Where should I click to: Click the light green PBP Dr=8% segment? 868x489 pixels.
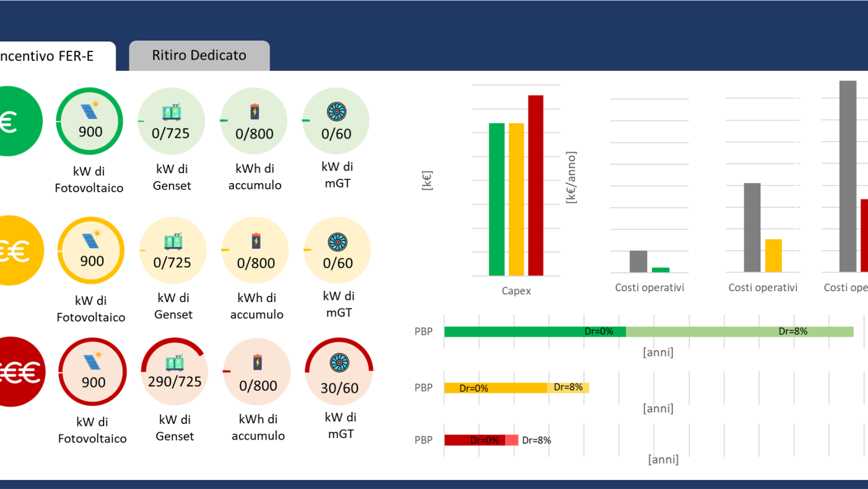coord(740,332)
